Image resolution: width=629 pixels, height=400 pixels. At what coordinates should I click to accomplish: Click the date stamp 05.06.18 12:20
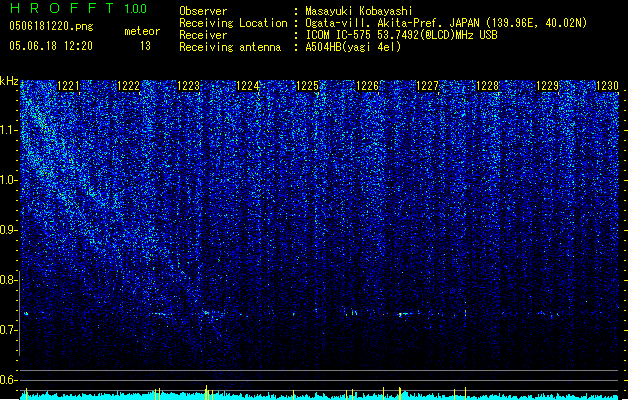click(51, 46)
